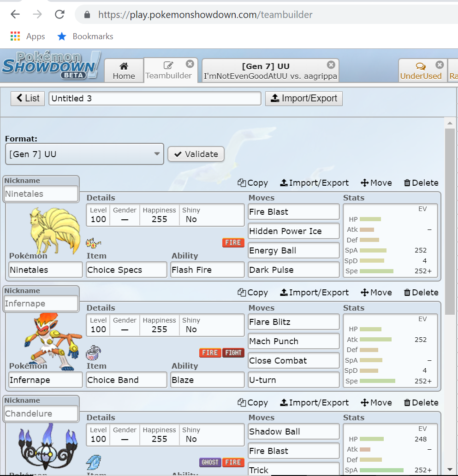Edit the Dark Pulse move

pos(294,270)
